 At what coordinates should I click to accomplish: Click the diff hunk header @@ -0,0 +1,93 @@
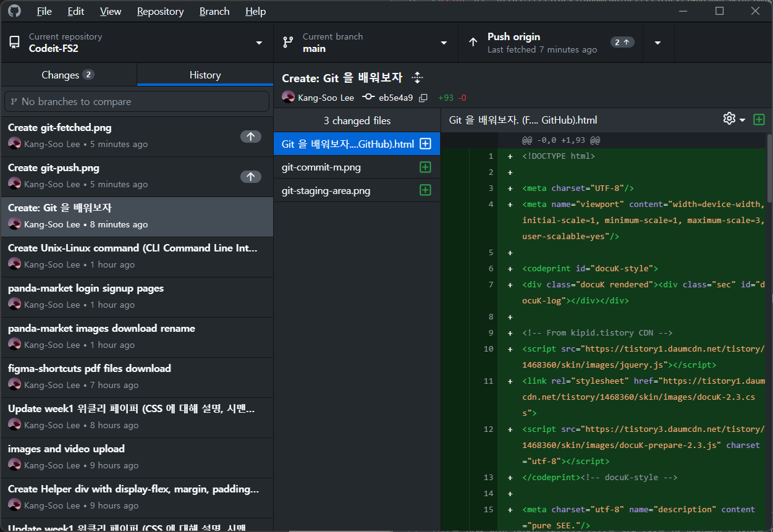coord(561,140)
